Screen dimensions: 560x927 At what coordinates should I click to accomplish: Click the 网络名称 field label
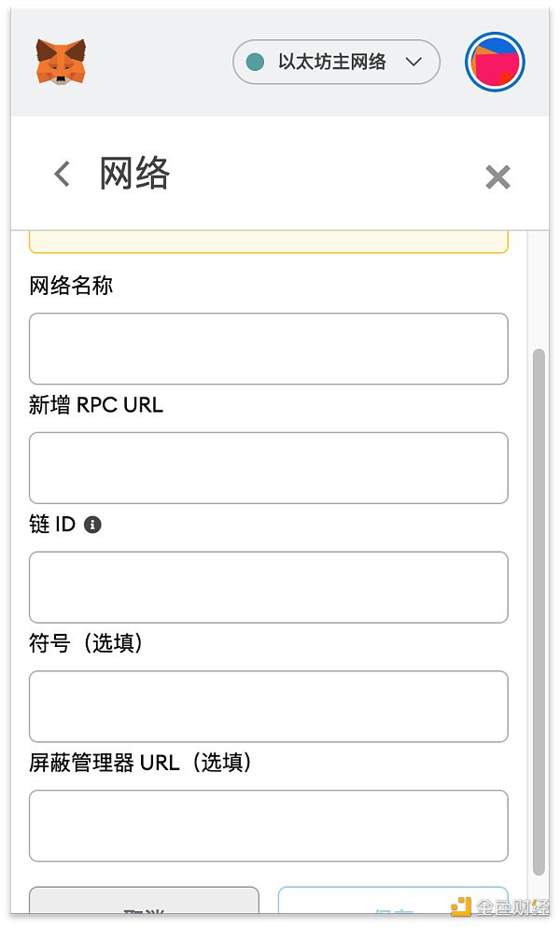pos(71,286)
